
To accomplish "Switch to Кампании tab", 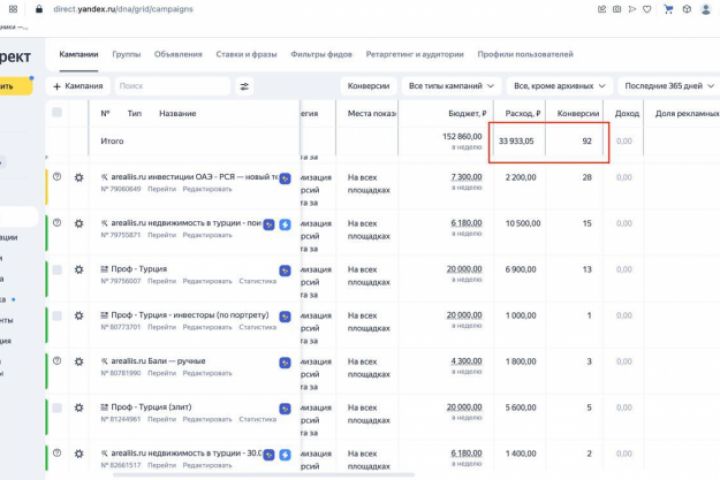I will (79, 54).
